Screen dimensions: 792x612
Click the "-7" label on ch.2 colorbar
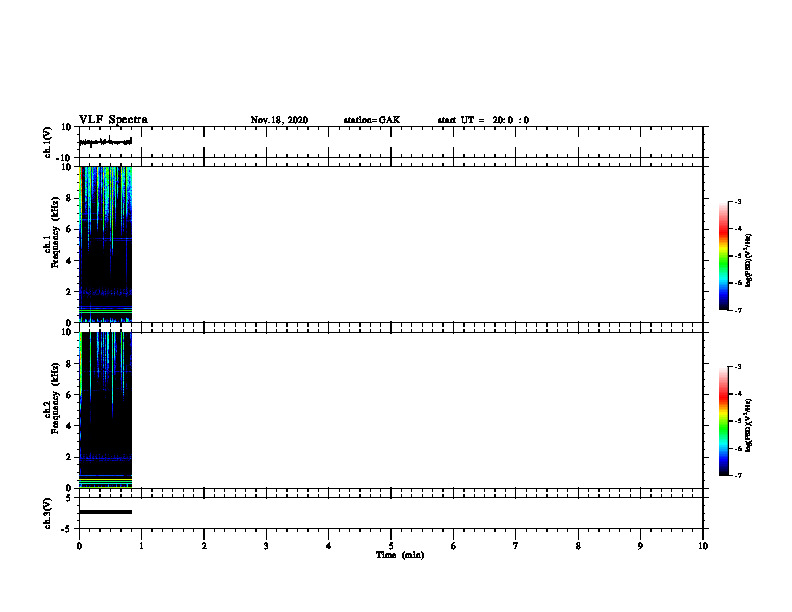[x=737, y=475]
